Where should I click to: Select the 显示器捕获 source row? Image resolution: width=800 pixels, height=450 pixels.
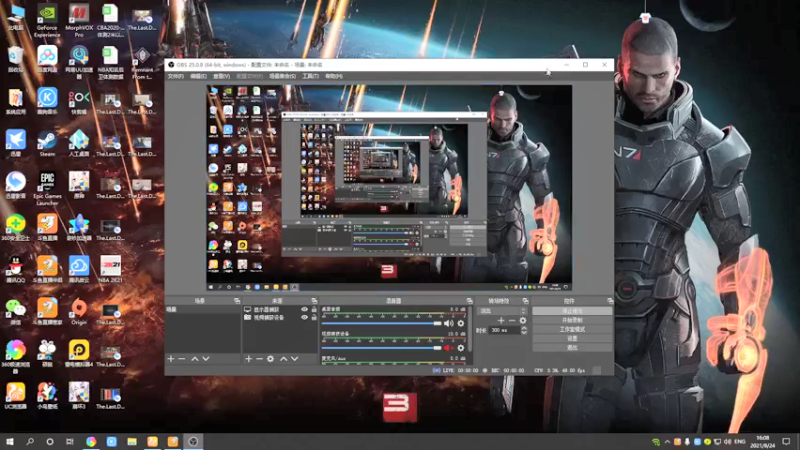[x=280, y=310]
